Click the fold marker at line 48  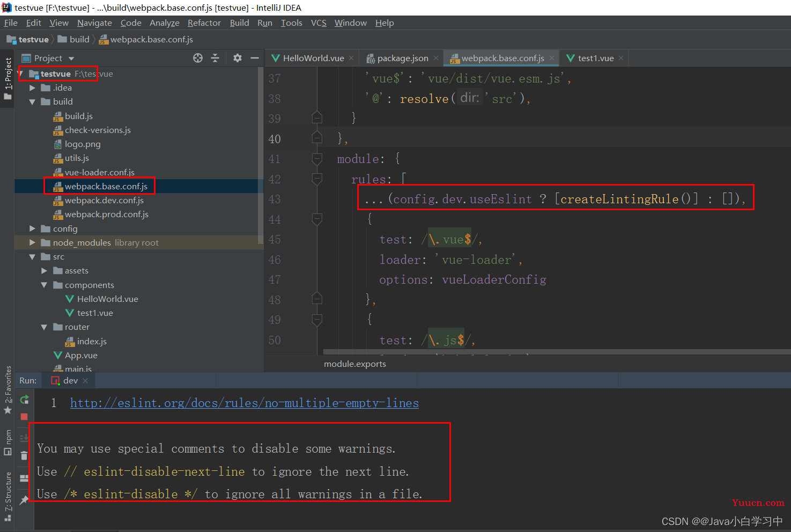click(317, 299)
